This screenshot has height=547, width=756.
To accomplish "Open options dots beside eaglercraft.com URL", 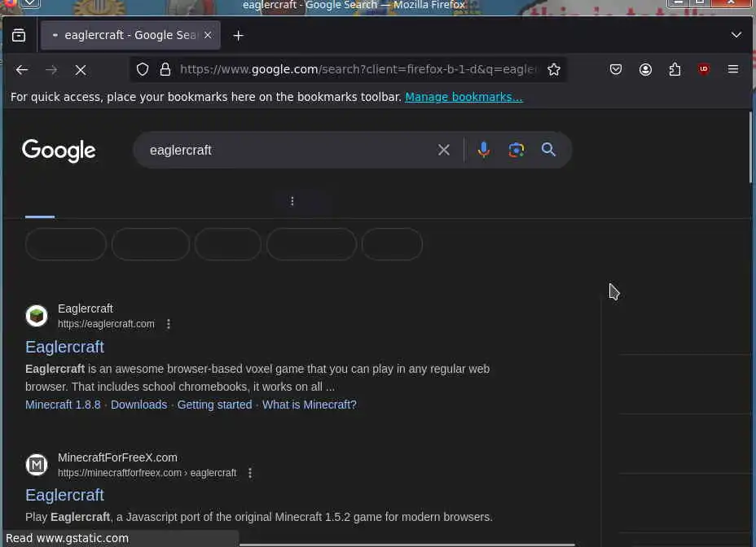I will pos(169,324).
